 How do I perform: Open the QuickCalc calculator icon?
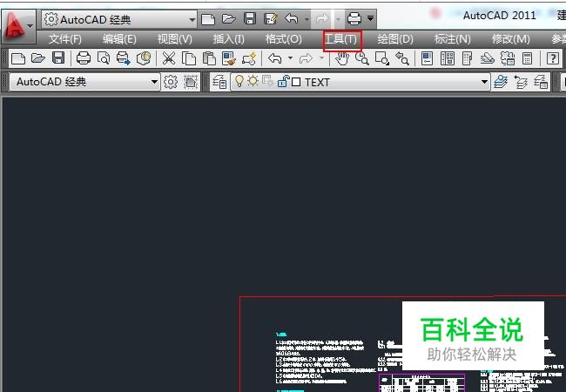click(528, 58)
